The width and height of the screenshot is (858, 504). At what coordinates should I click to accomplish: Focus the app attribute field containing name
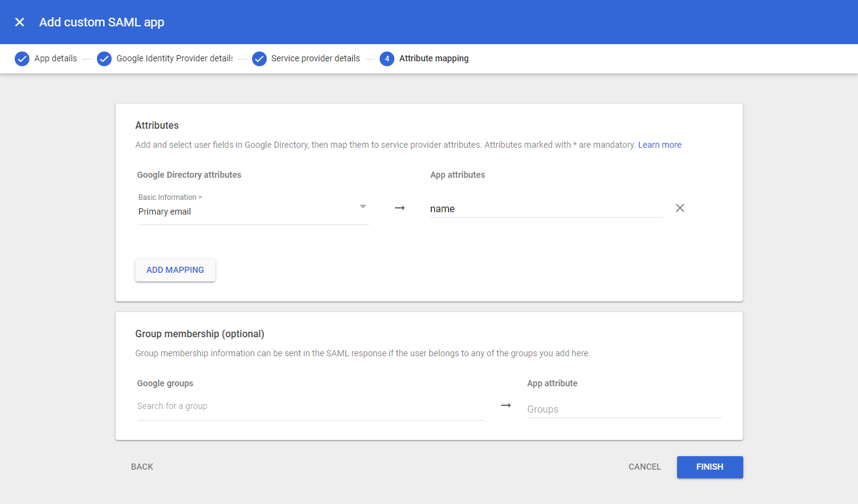coord(546,208)
